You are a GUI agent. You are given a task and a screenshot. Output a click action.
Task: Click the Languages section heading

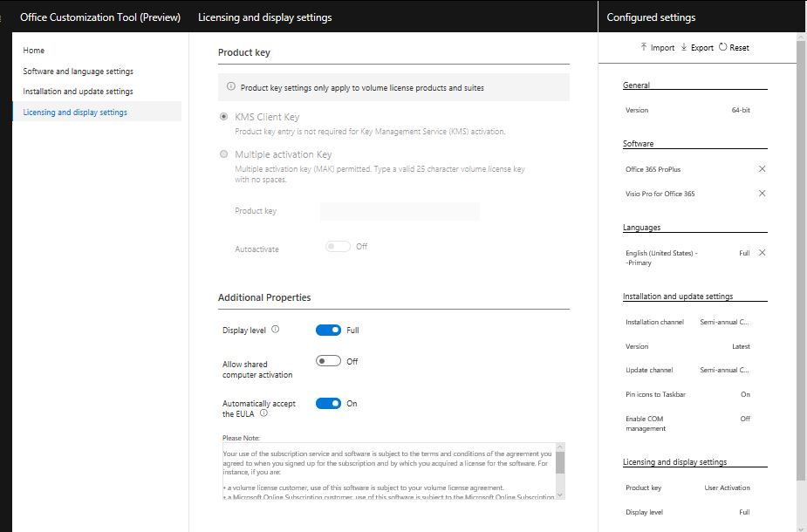click(x=642, y=228)
